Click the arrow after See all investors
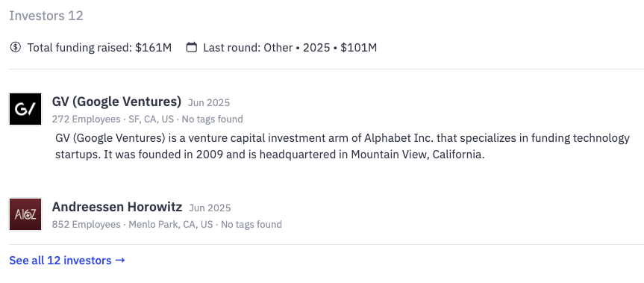This screenshot has width=644, height=283. [x=120, y=261]
